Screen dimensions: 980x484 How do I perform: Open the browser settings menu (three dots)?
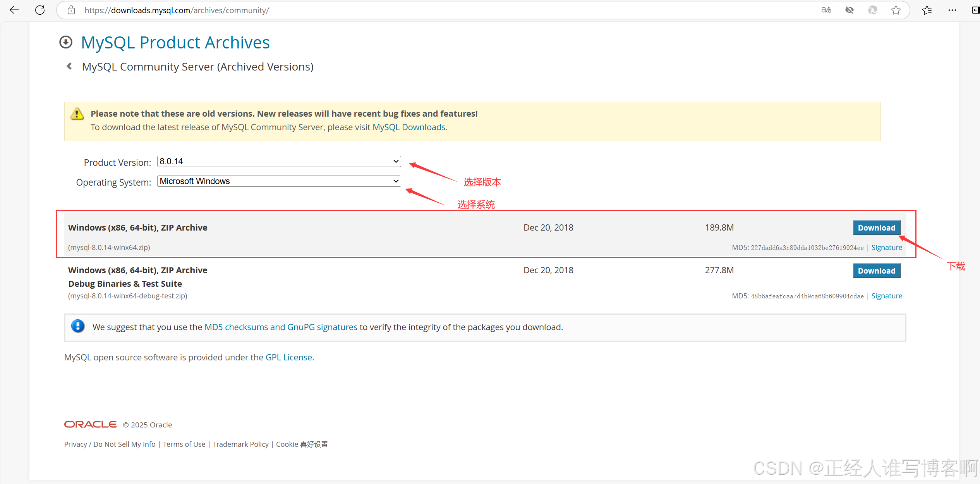coord(953,10)
